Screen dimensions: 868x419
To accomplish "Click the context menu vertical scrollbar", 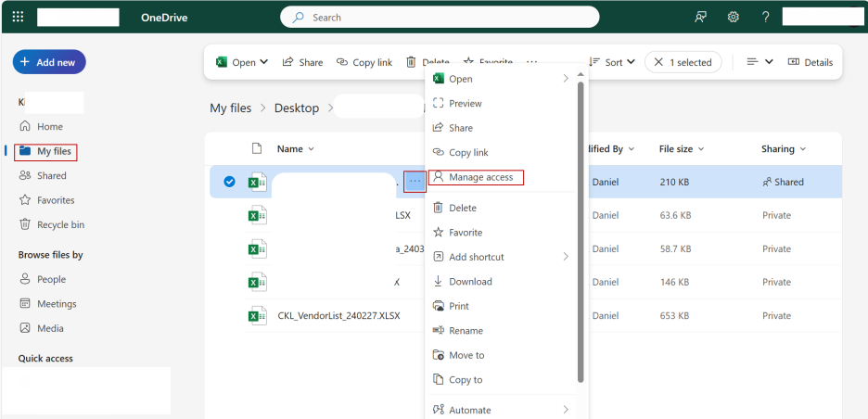I will pyautogui.click(x=581, y=232).
